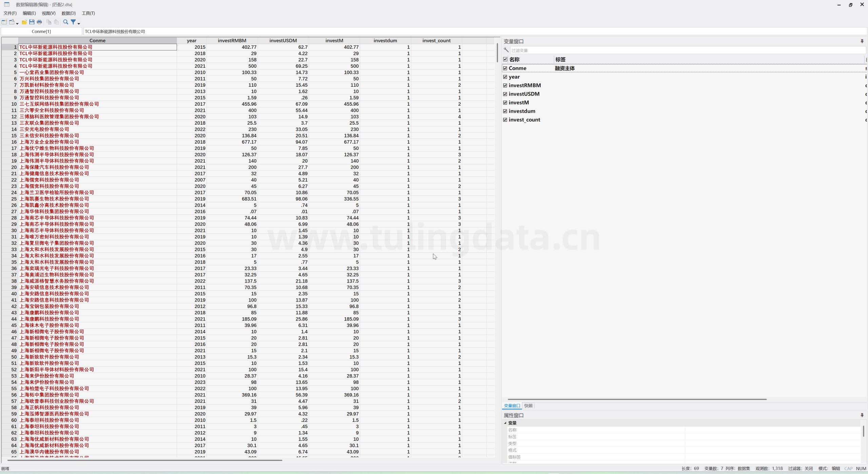Image resolution: width=868 pixels, height=474 pixels.
Task: Click the variables panel horizontal scrollbar
Action: [637, 399]
